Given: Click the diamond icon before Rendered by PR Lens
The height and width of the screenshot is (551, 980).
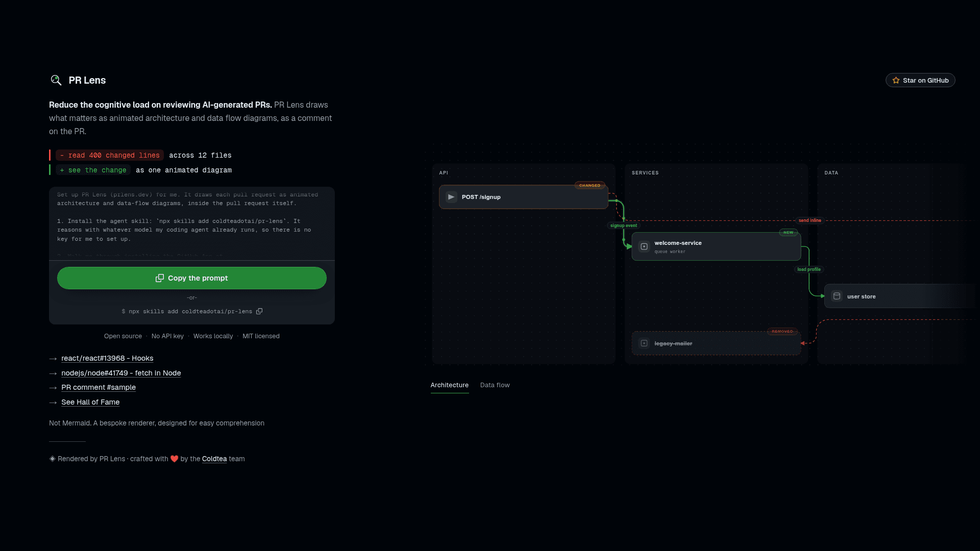Looking at the screenshot, I should (x=52, y=459).
